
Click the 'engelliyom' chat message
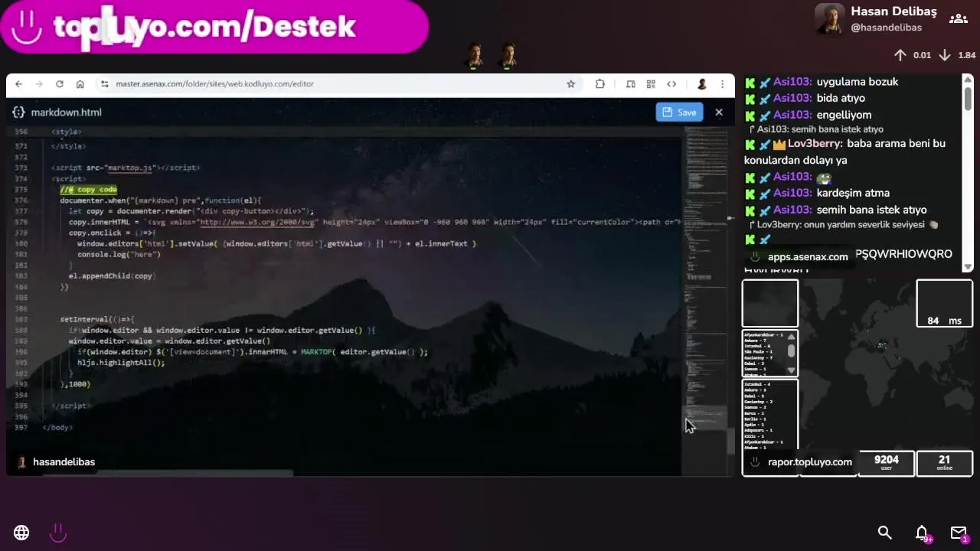[844, 115]
